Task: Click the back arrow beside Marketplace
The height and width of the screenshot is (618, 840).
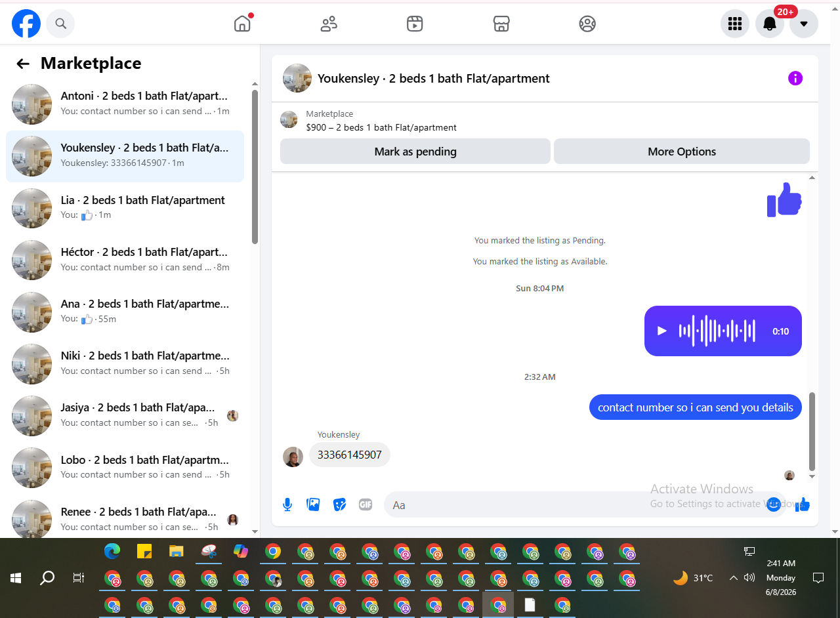Action: [x=23, y=64]
